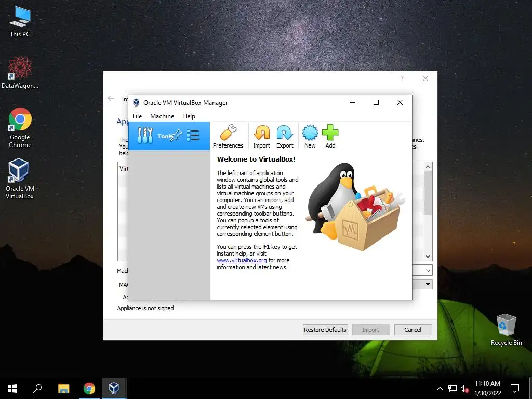Image resolution: width=532 pixels, height=399 pixels.
Task: Maximize the VirtualBox Manager window
Action: [376, 102]
